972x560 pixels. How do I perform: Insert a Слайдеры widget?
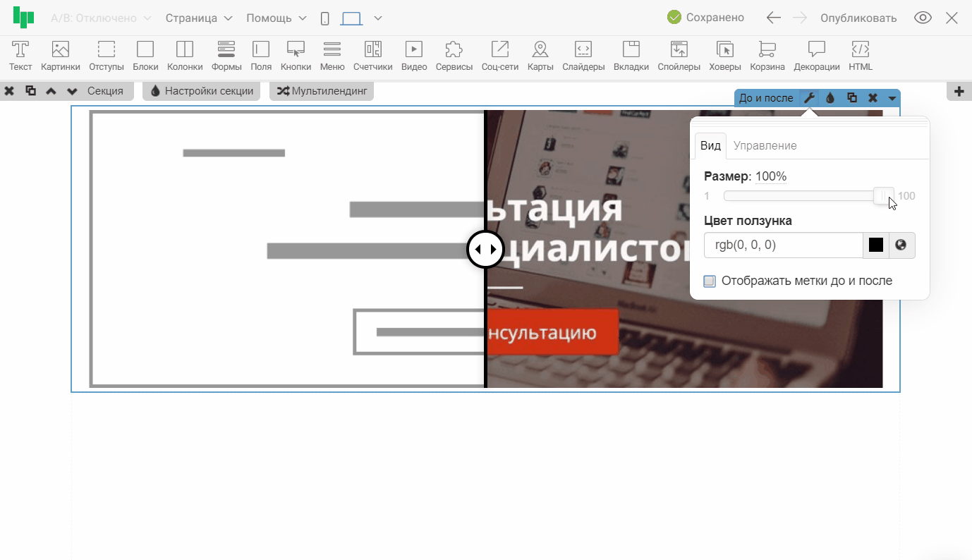[583, 56]
